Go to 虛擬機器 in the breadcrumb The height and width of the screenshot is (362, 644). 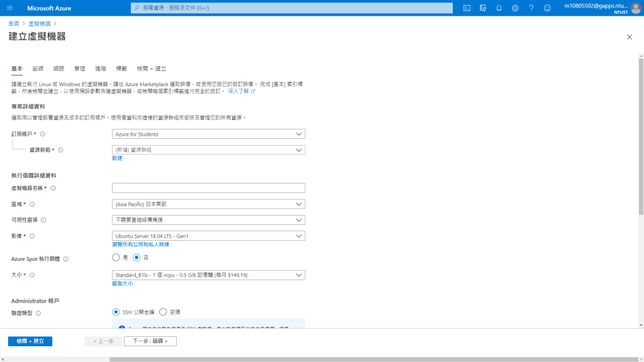click(x=40, y=24)
